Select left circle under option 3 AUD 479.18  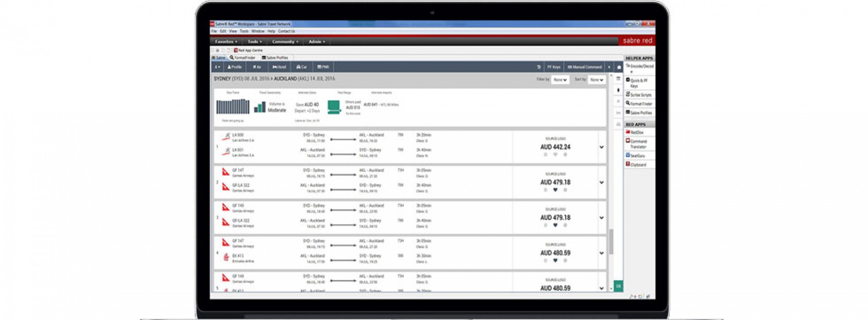545,225
